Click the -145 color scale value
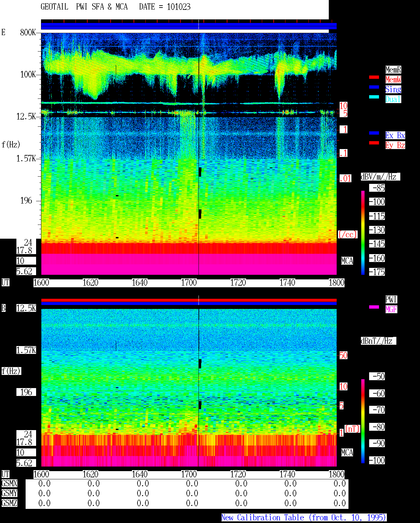Viewport: 420px width, 523px height. tap(377, 244)
